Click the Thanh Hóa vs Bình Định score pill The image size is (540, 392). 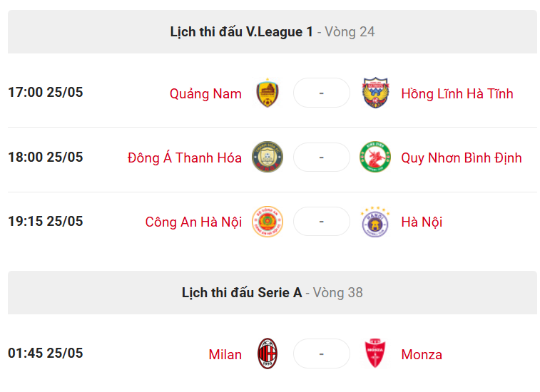[322, 158]
